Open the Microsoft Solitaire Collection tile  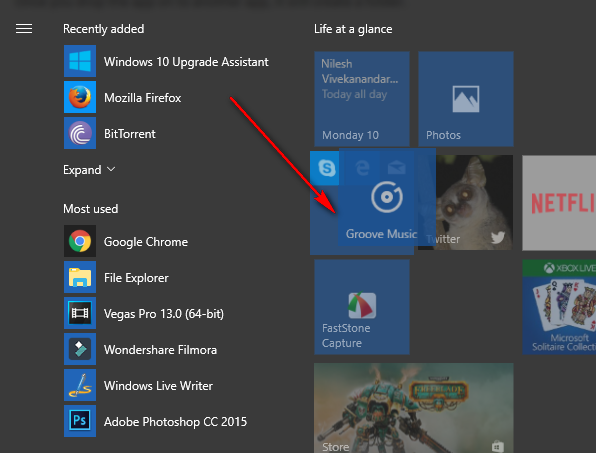click(559, 307)
